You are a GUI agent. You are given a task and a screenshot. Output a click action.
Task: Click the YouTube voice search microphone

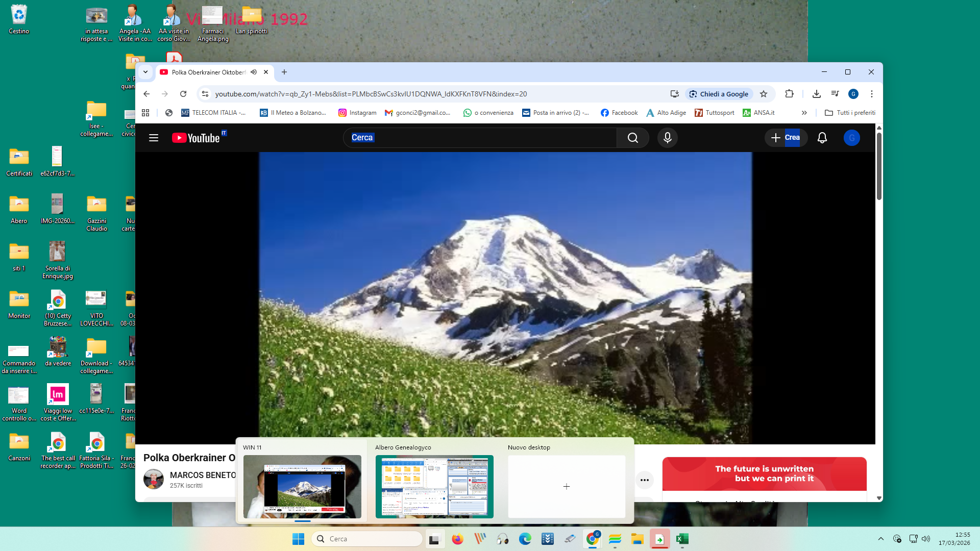(x=667, y=138)
